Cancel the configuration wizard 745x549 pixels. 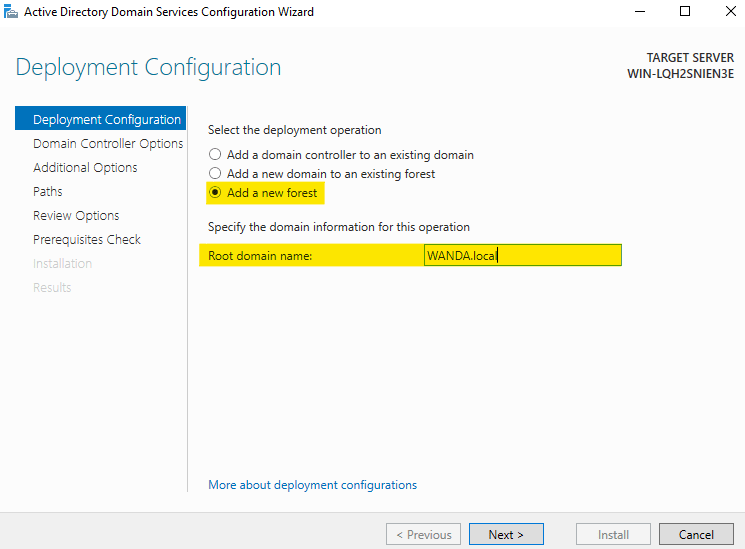pyautogui.click(x=696, y=535)
